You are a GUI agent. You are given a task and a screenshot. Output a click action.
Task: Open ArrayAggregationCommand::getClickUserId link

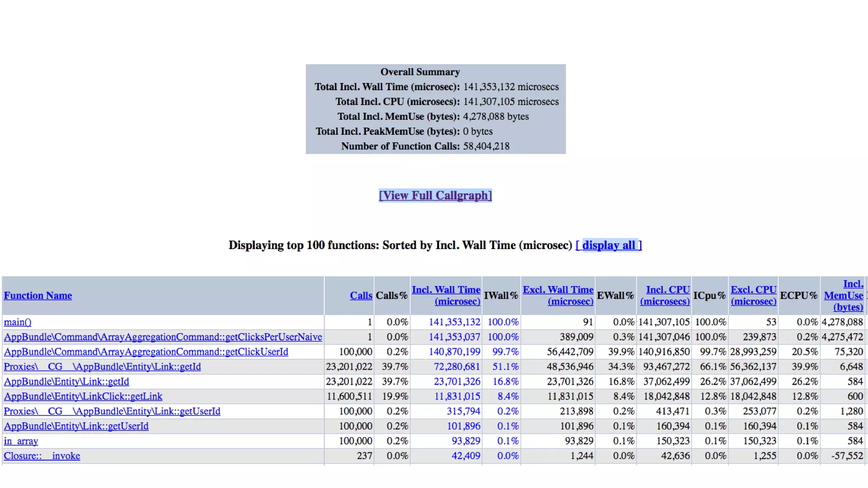146,352
